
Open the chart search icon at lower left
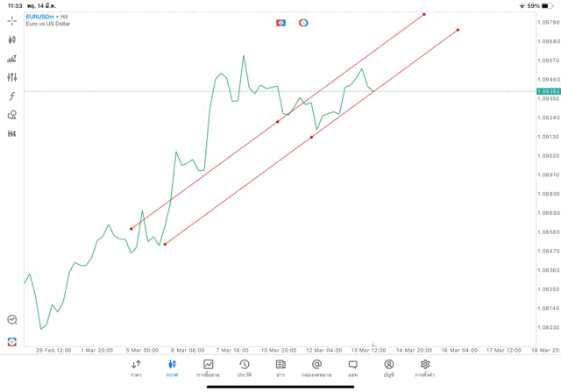pos(11,320)
